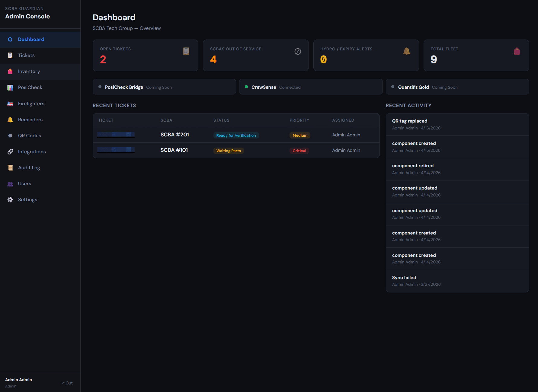Open the Users page
This screenshot has height=392, width=538.
(40, 184)
